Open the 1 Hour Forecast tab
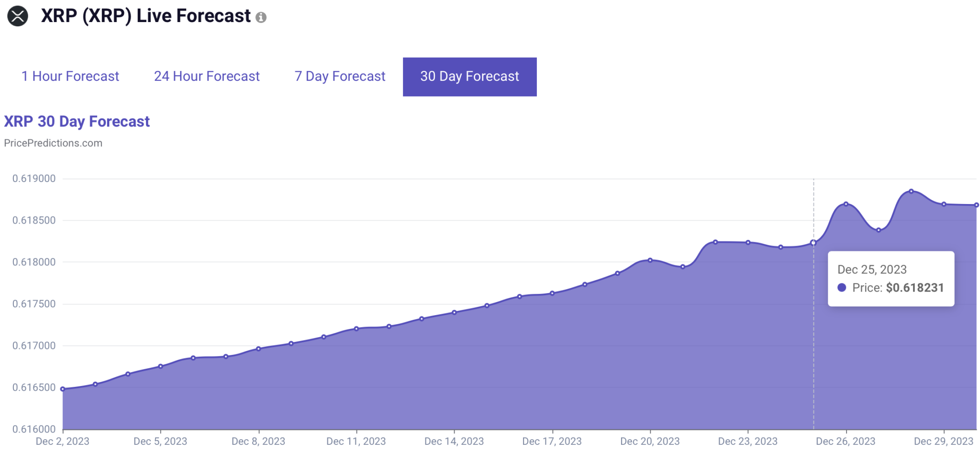The height and width of the screenshot is (453, 980). click(x=70, y=77)
